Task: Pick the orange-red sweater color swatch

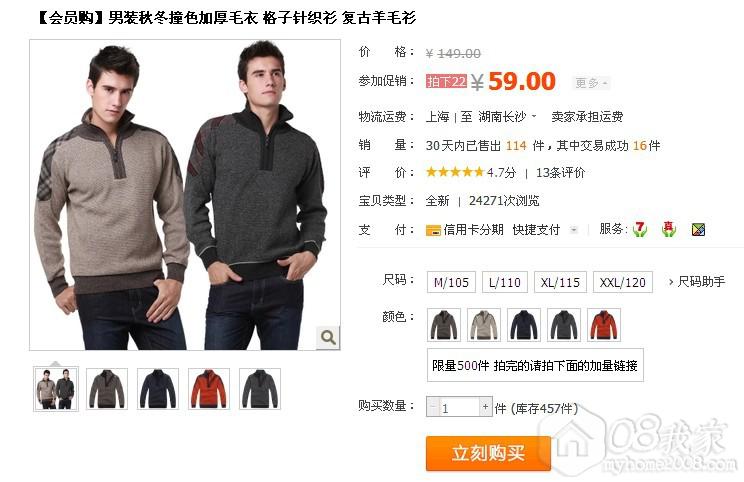Action: [604, 325]
